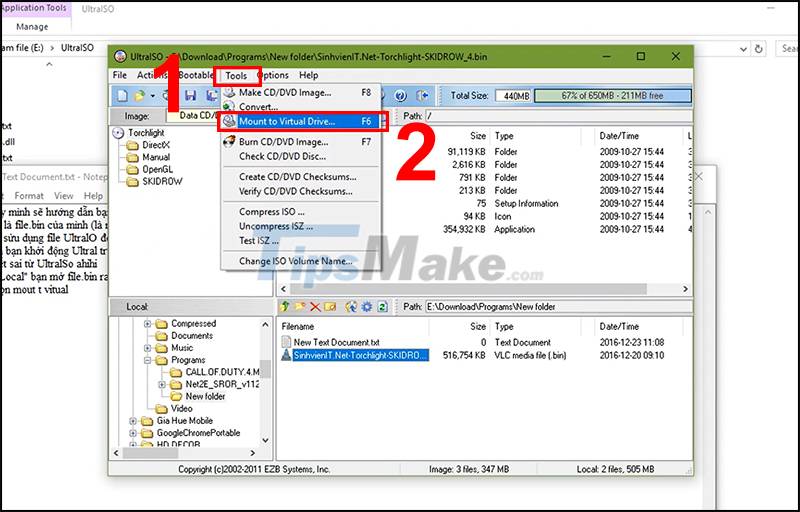Expand the GoogleChromePortable node
The width and height of the screenshot is (800, 512).
pyautogui.click(x=133, y=433)
